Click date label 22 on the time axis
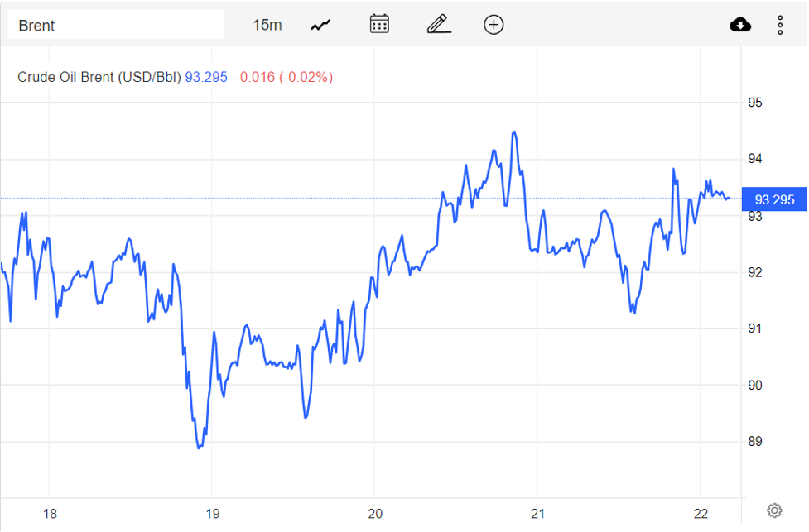This screenshot has height=532, width=809. tap(700, 514)
